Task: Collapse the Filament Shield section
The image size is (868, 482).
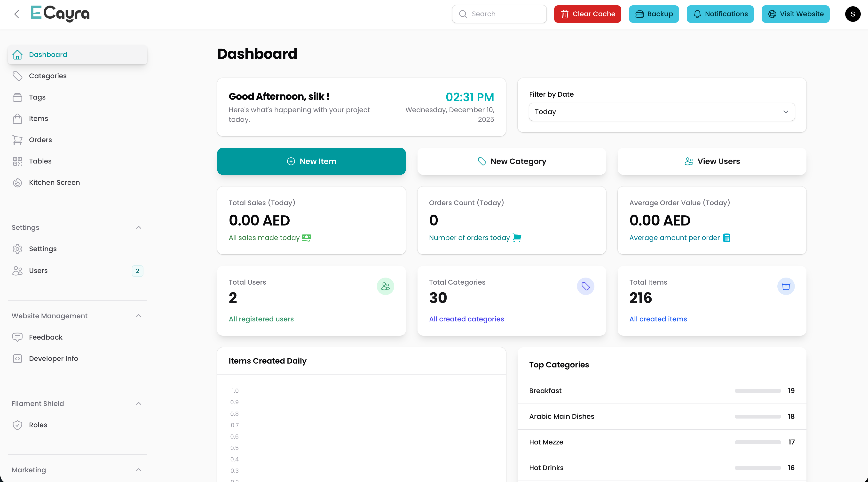Action: (139, 403)
